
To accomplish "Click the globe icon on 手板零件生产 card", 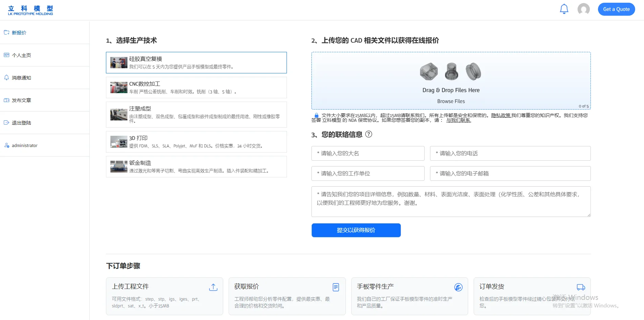I will tap(458, 288).
